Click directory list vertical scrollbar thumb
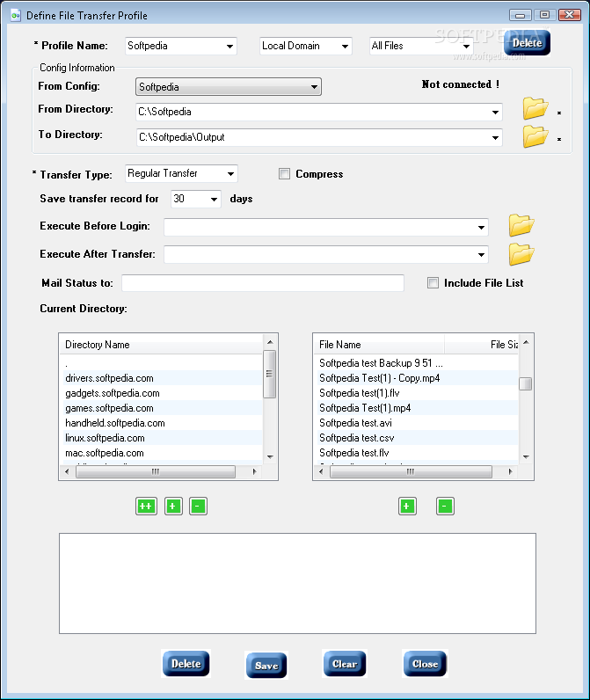This screenshot has width=590, height=700. coord(270,374)
